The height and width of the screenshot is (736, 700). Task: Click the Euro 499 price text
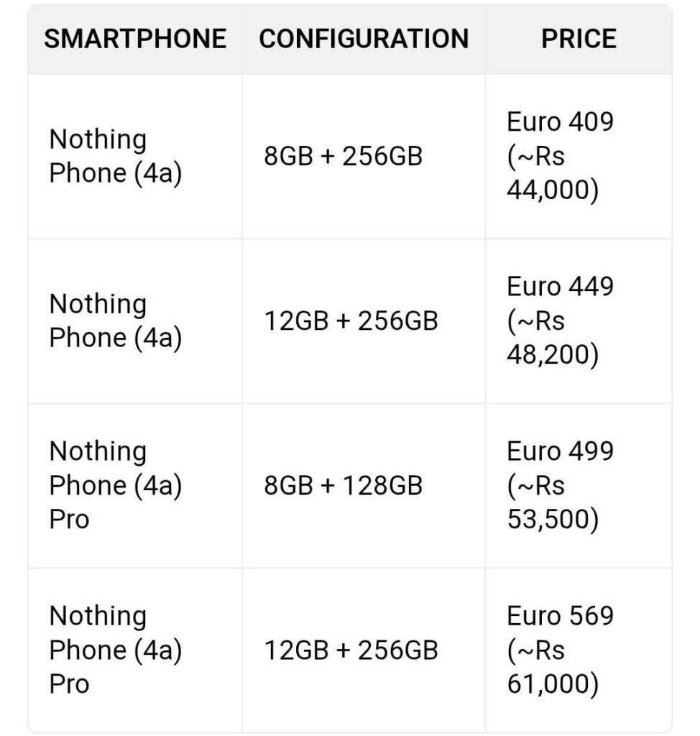click(x=561, y=451)
